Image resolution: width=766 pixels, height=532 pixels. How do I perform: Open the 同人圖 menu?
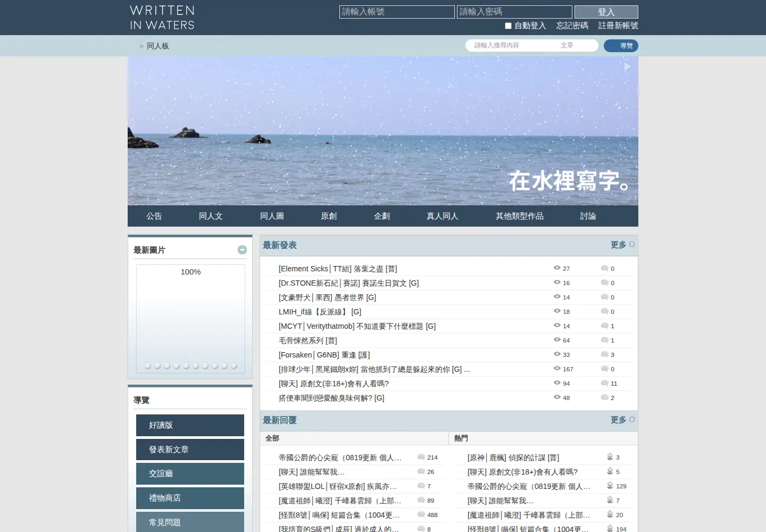[272, 216]
